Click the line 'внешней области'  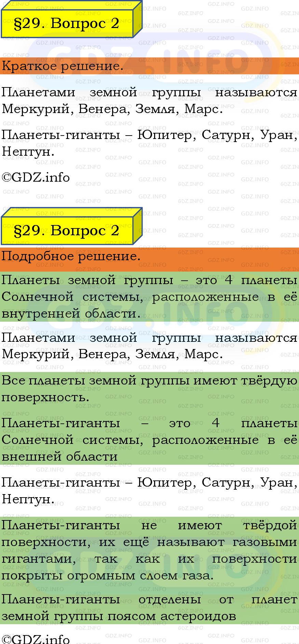(x=59, y=457)
